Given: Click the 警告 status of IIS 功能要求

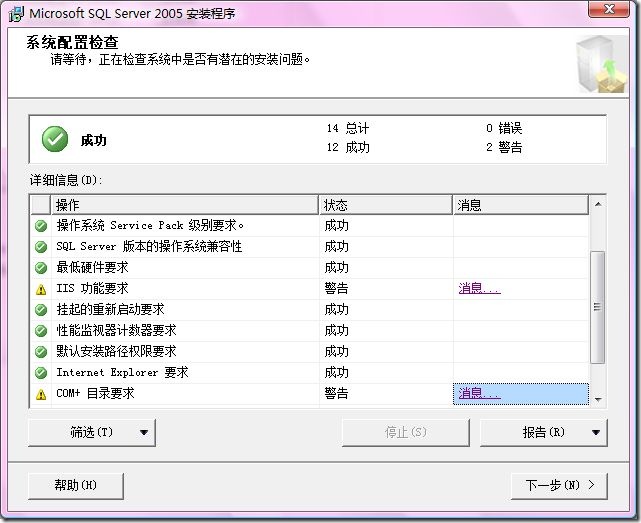Looking at the screenshot, I should pos(336,289).
